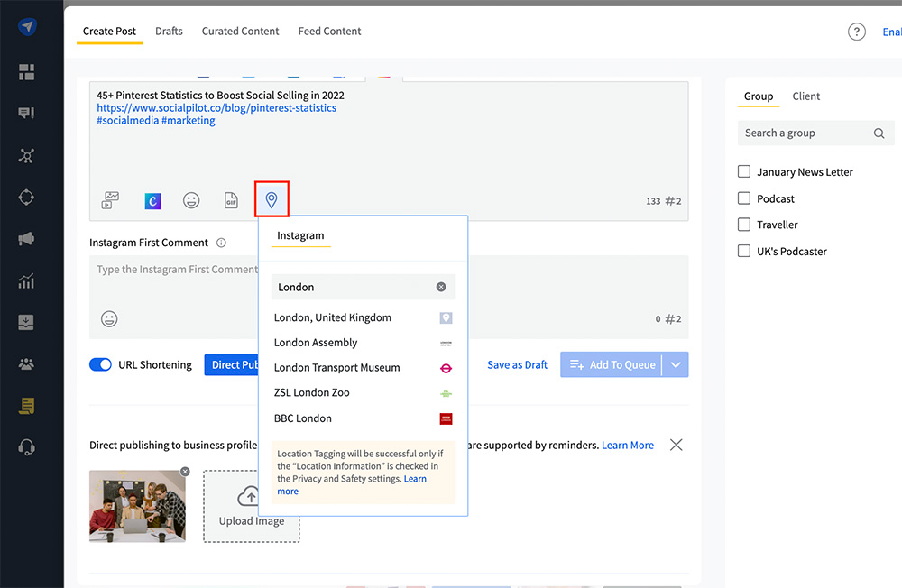Open the analytics chart icon in sidebar
Screen dimensions: 902x588
coord(26,280)
